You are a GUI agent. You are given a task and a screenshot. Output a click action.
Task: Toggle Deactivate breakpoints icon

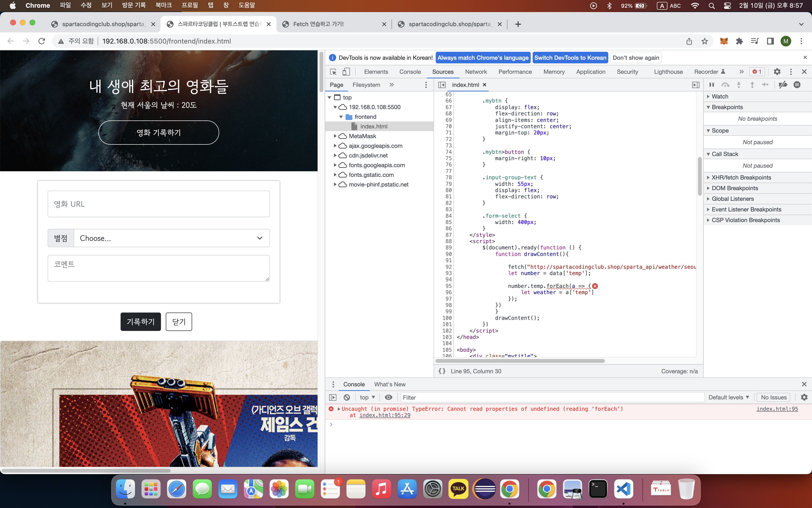783,85
